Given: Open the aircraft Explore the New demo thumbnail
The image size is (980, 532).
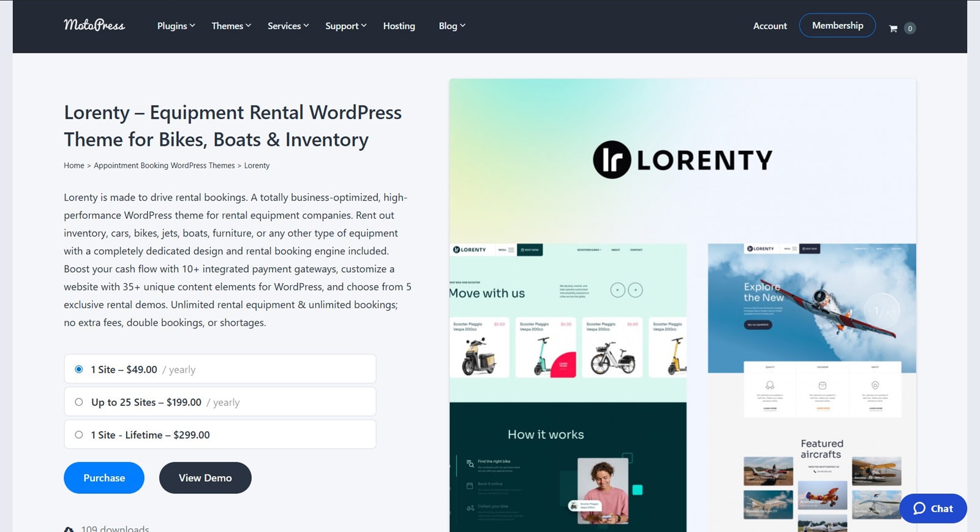Looking at the screenshot, I should (x=812, y=308).
